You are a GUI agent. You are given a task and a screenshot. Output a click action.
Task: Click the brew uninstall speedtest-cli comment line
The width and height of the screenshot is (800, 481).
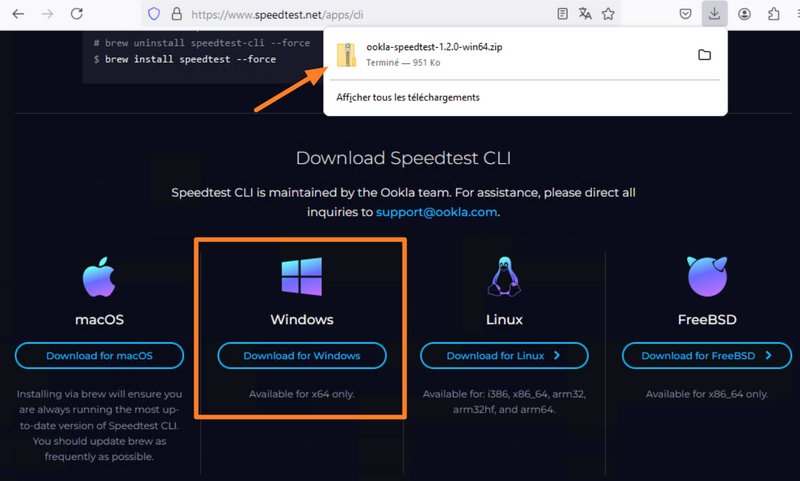coord(202,43)
